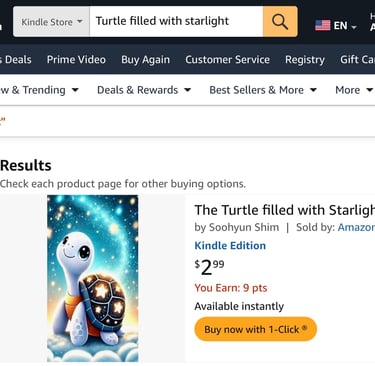Image resolution: width=375 pixels, height=366 pixels.
Task: Open the Kindle Store category dropdown
Action: pos(51,22)
